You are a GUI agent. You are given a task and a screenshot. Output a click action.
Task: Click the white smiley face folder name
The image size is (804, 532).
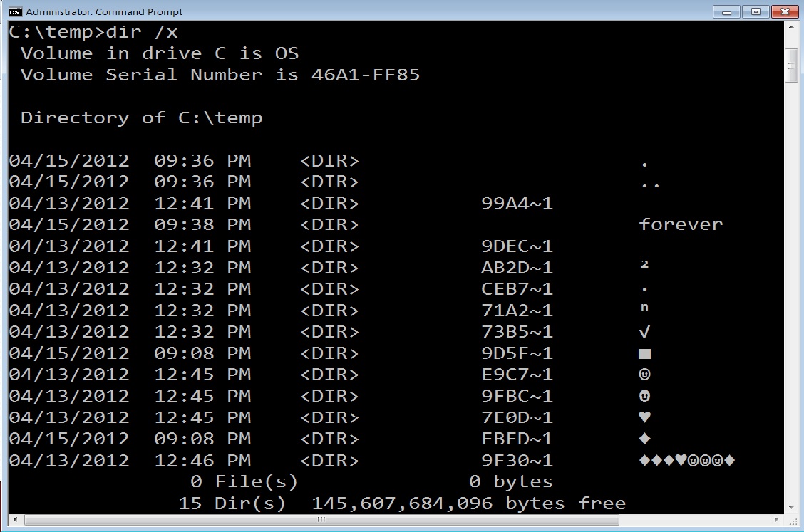(645, 375)
